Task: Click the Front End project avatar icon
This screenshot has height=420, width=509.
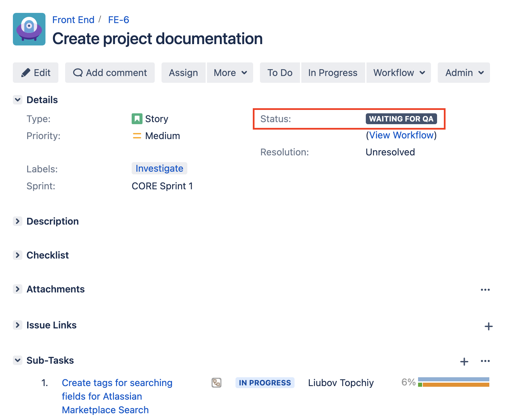Action: (x=29, y=29)
